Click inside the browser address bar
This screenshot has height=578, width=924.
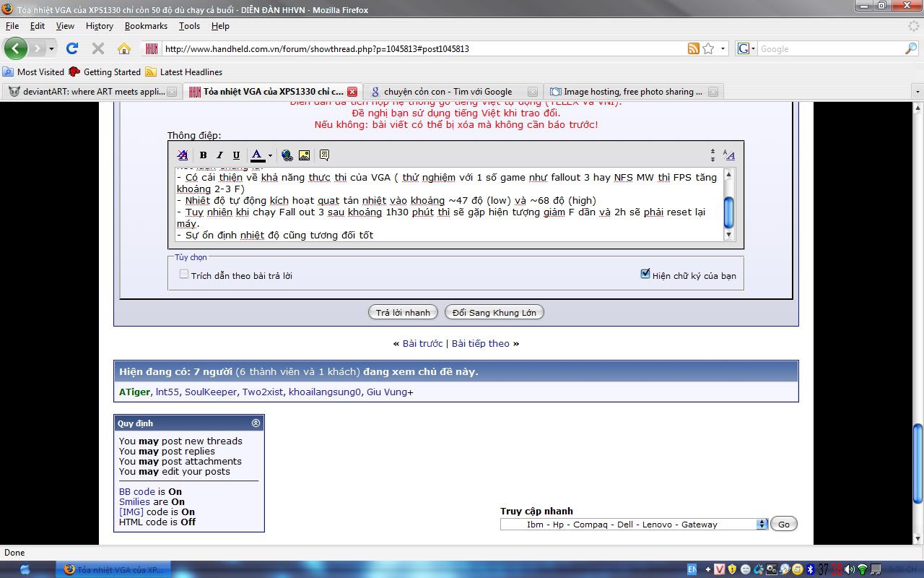(x=404, y=48)
